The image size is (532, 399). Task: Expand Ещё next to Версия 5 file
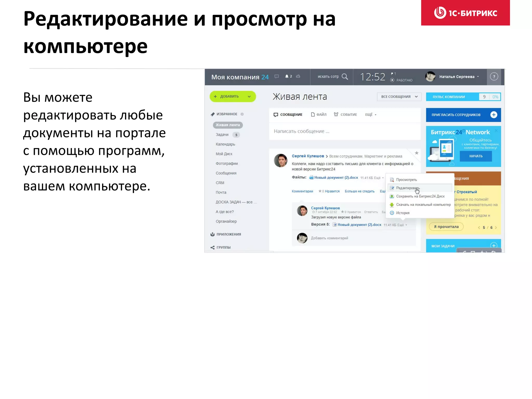(x=402, y=225)
